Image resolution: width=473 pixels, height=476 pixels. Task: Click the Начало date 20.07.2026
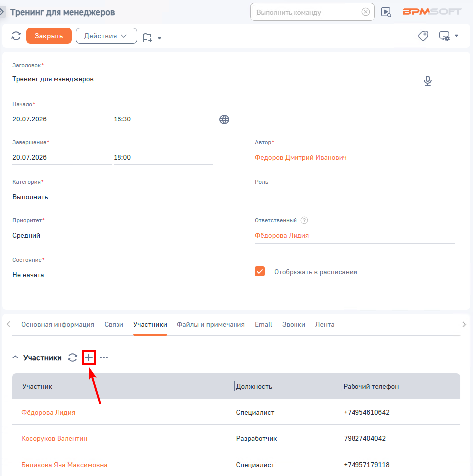[x=61, y=119]
